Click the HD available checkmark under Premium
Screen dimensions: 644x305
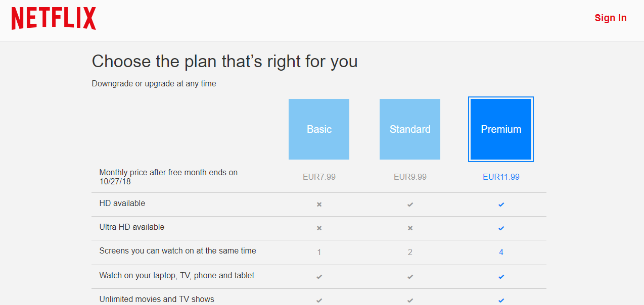click(x=501, y=205)
